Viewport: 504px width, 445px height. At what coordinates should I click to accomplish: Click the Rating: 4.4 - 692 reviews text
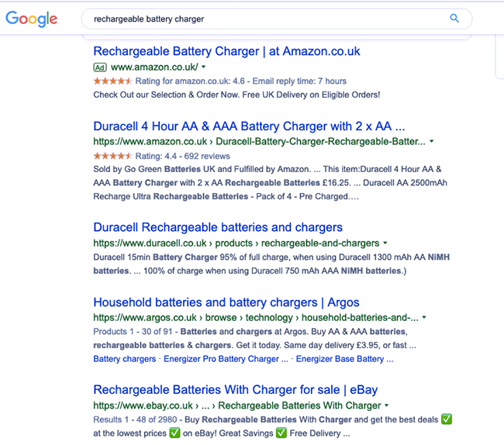click(x=182, y=156)
